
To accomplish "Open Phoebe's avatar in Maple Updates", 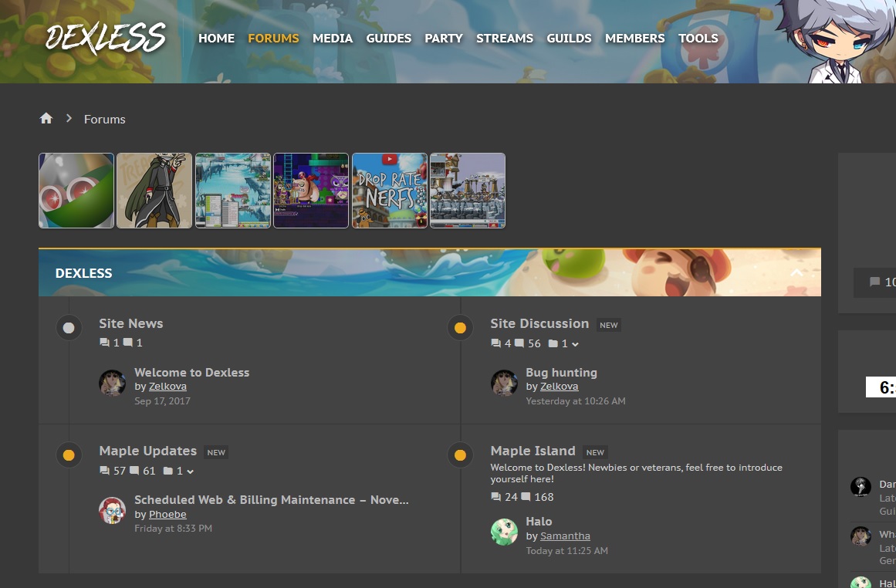I will 112,510.
